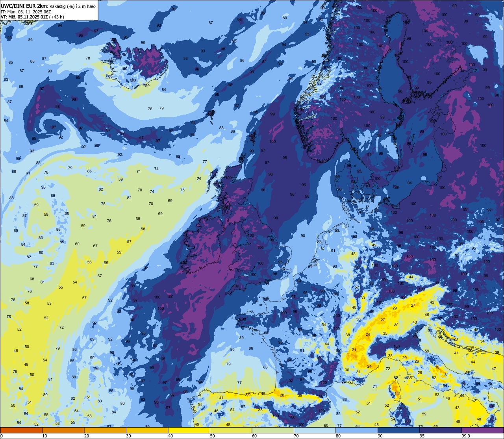
Task: Click the "28" humidity value over the Pyrenees
Action: pos(282,395)
